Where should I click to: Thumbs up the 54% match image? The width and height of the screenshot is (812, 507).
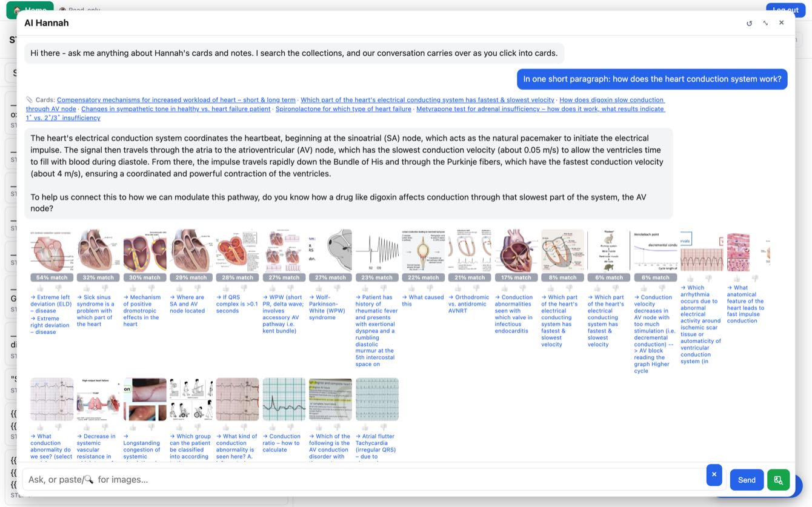41,288
